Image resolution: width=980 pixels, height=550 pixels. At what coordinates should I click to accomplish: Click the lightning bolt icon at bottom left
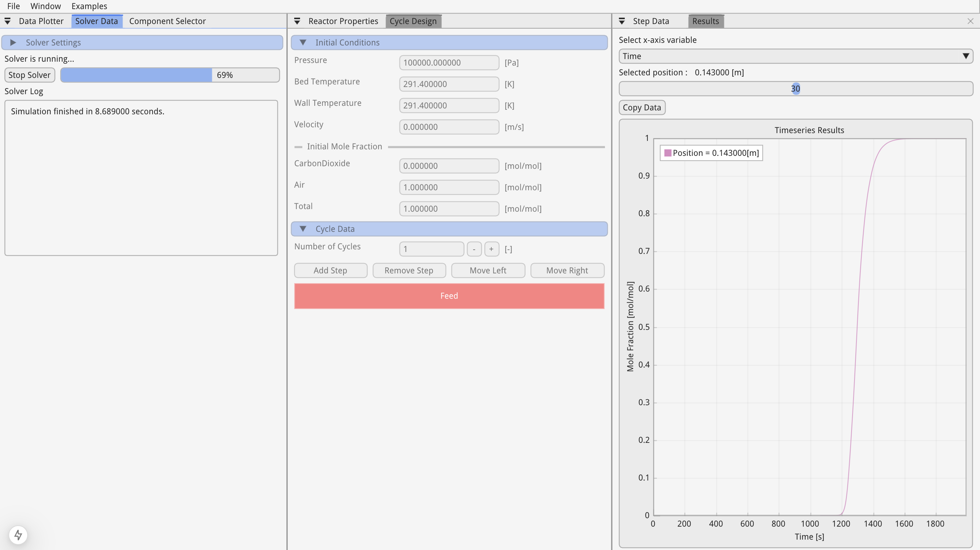[x=18, y=535]
